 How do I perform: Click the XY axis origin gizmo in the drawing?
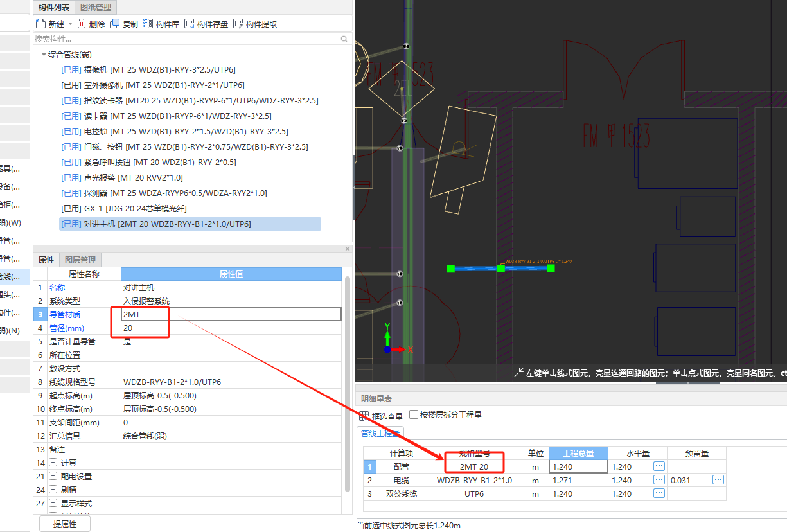pyautogui.click(x=387, y=350)
